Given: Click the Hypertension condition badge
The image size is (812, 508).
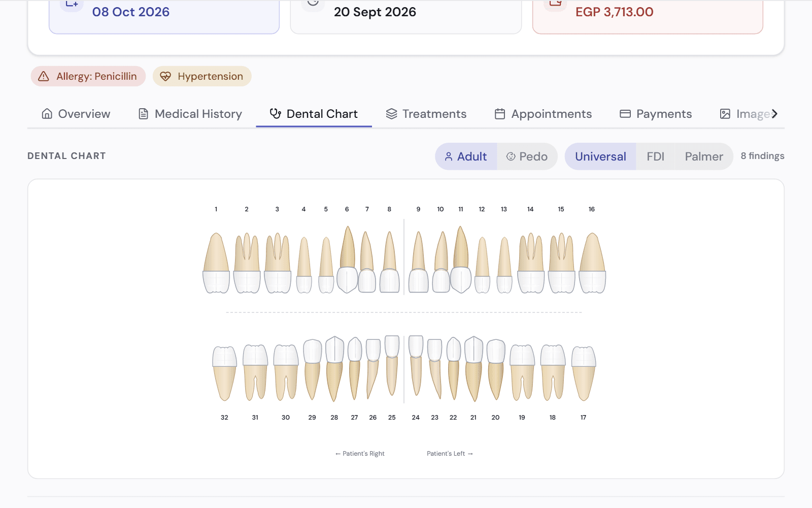Looking at the screenshot, I should 202,76.
